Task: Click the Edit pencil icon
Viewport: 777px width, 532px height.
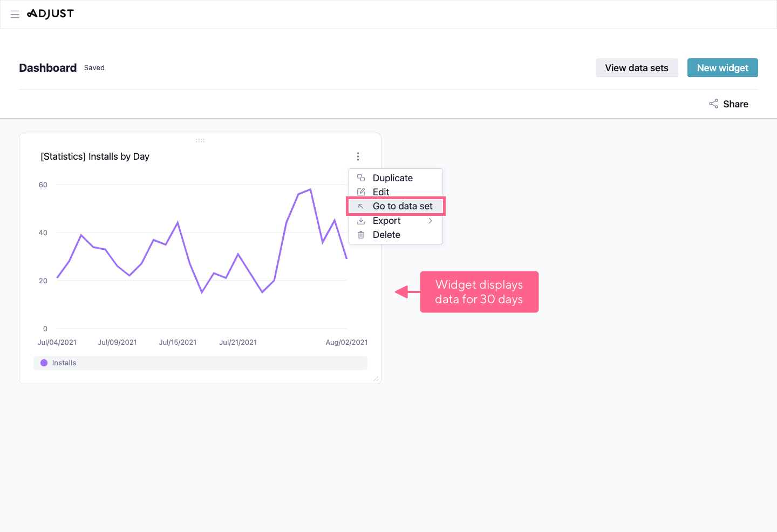Action: 361,192
